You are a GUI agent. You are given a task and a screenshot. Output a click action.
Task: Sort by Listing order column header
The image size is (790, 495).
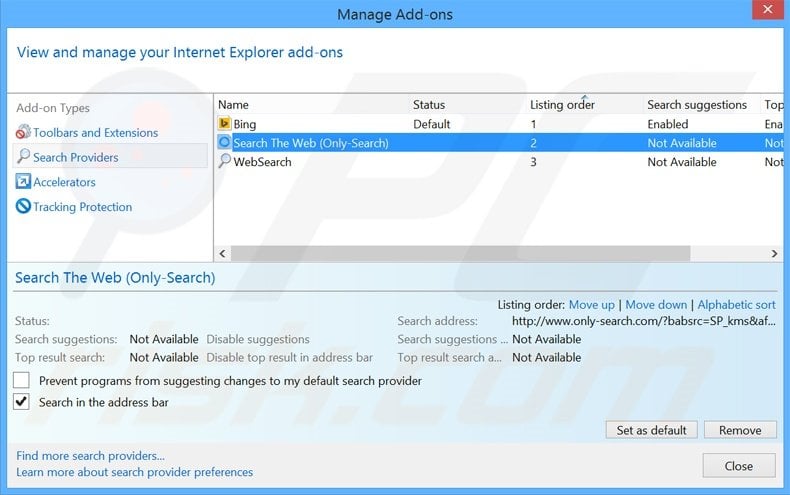coord(562,104)
